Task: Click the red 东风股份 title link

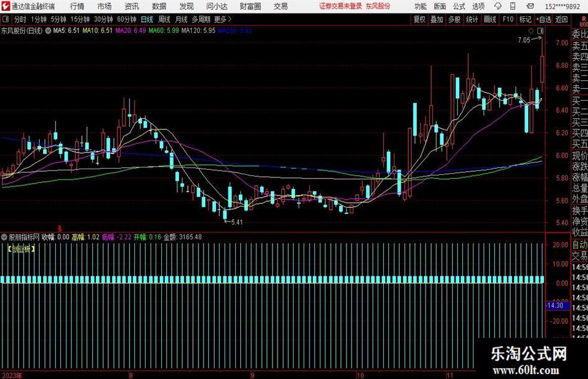Action: (x=378, y=6)
